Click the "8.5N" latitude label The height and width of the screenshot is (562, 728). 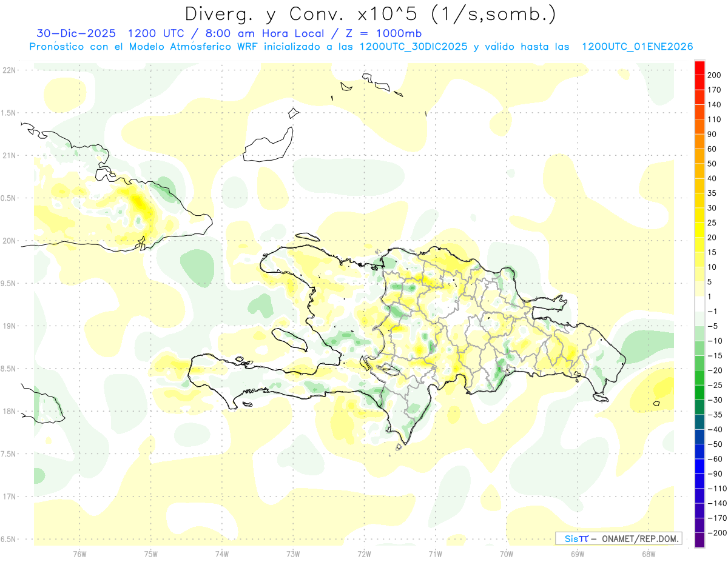click(9, 369)
